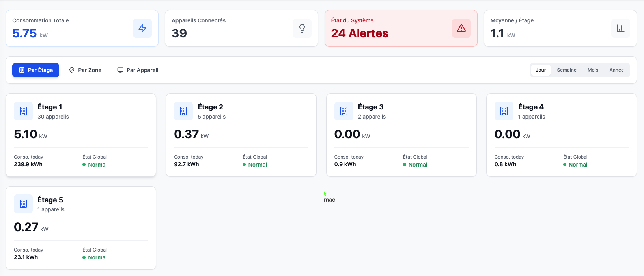Click the lightning bolt icon in Consommation Totale

pyautogui.click(x=142, y=28)
